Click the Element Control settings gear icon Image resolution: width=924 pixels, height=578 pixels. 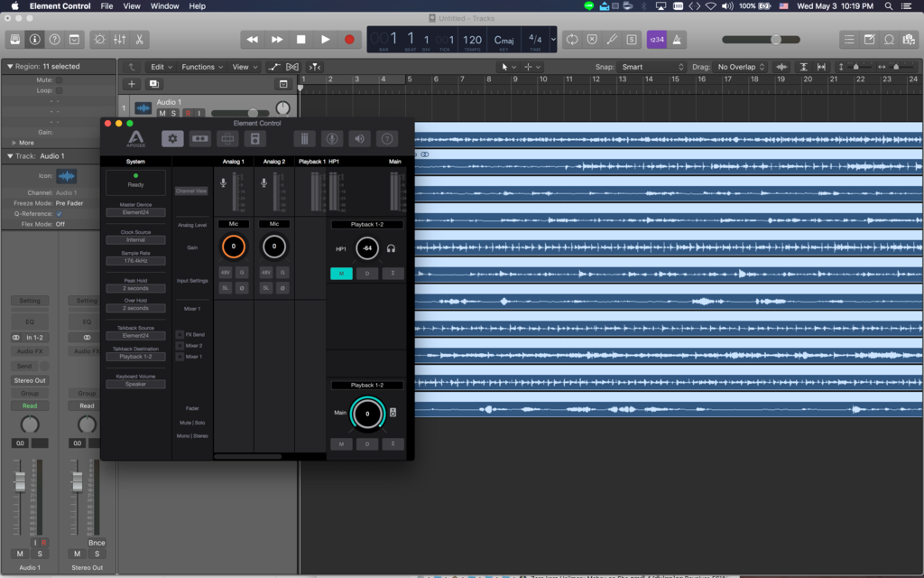(172, 138)
